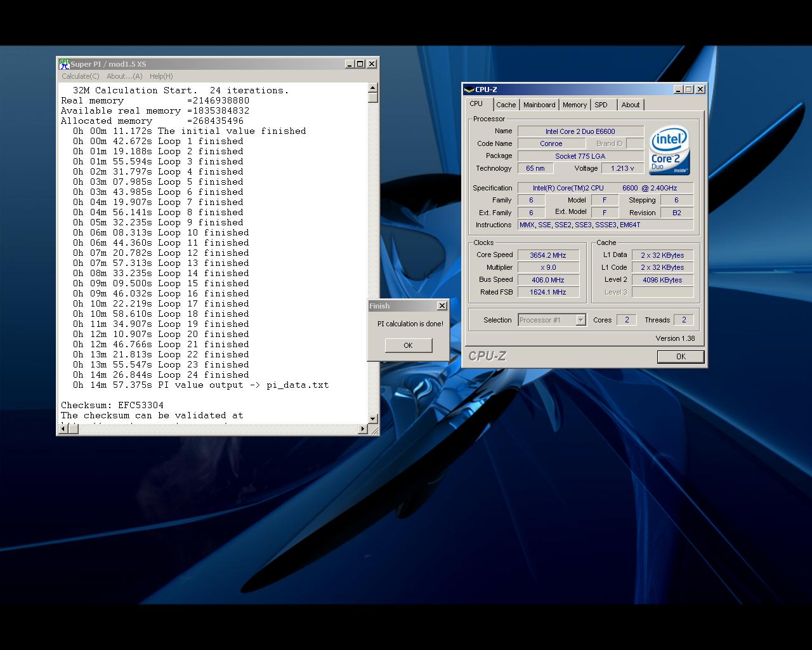Click the Cores value box
The width and height of the screenshot is (812, 650).
pos(627,320)
